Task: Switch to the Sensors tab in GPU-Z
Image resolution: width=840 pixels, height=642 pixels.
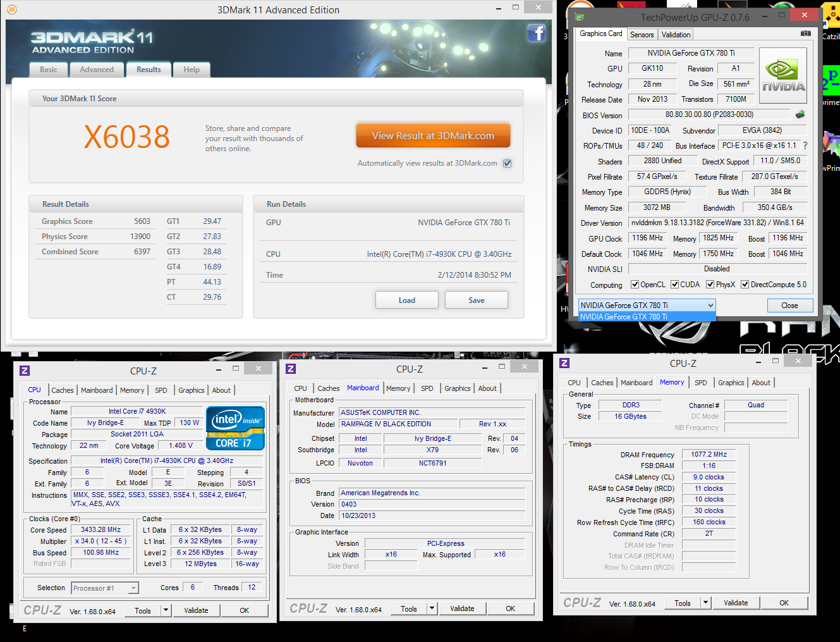Action: [642, 35]
